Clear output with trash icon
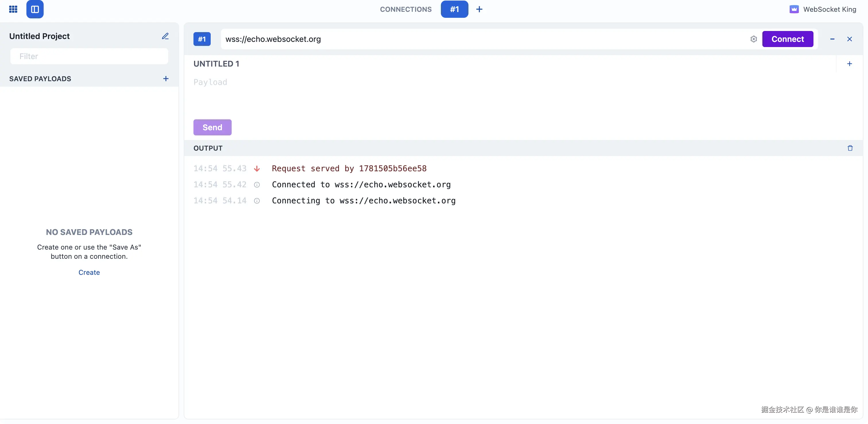The width and height of the screenshot is (868, 424). pos(850,148)
